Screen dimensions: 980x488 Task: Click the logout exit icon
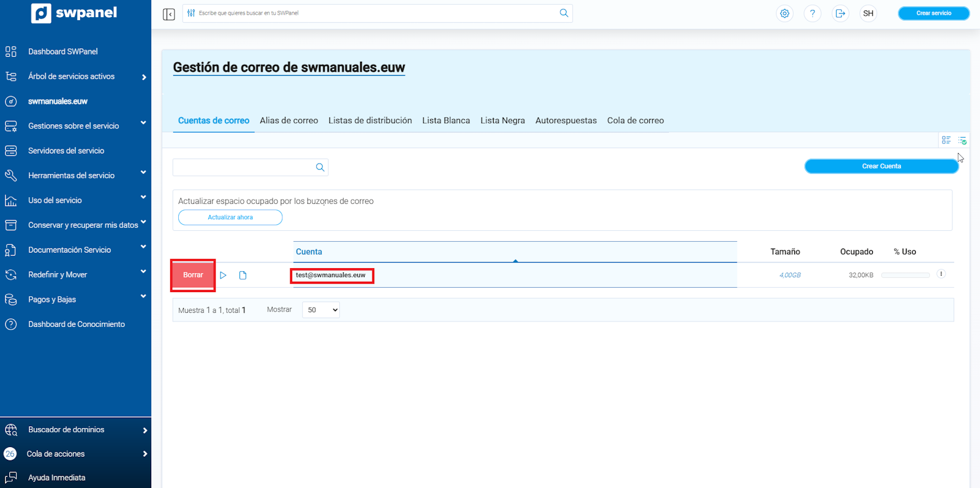point(840,13)
